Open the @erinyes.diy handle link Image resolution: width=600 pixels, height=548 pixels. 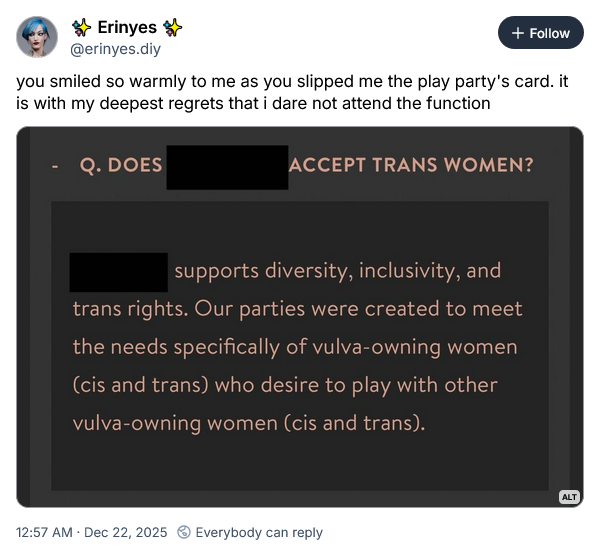tap(116, 48)
